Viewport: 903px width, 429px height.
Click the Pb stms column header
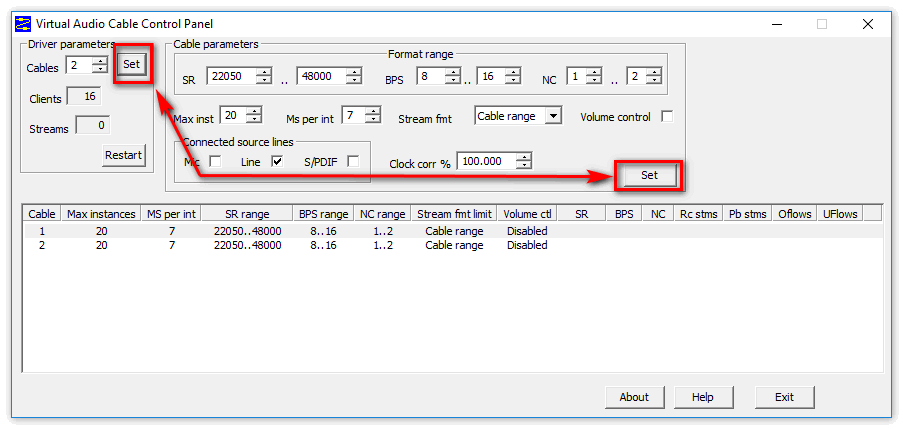tap(748, 214)
